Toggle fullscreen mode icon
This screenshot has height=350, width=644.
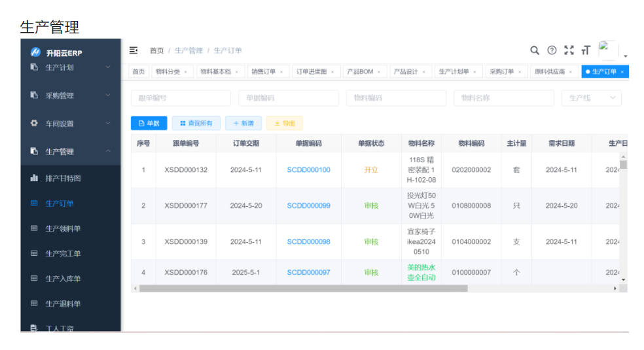point(569,50)
